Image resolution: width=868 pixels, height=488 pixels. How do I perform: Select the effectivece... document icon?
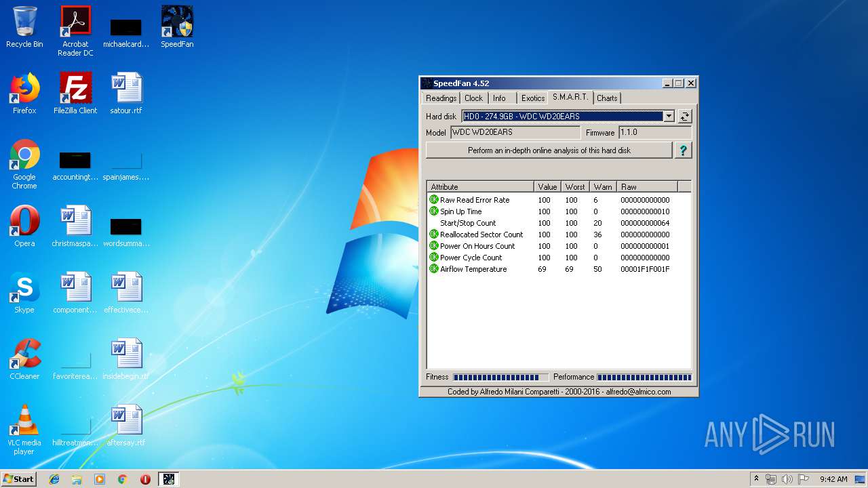pyautogui.click(x=126, y=293)
